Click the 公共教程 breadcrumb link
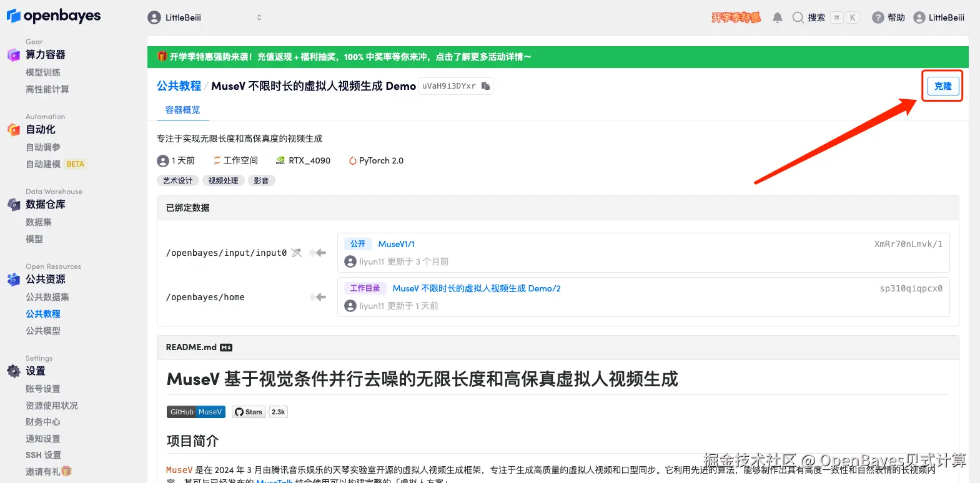The width and height of the screenshot is (980, 483). tap(179, 86)
